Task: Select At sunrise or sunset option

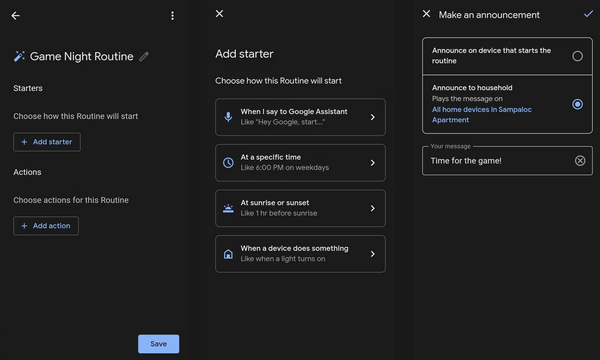Action: tap(300, 208)
